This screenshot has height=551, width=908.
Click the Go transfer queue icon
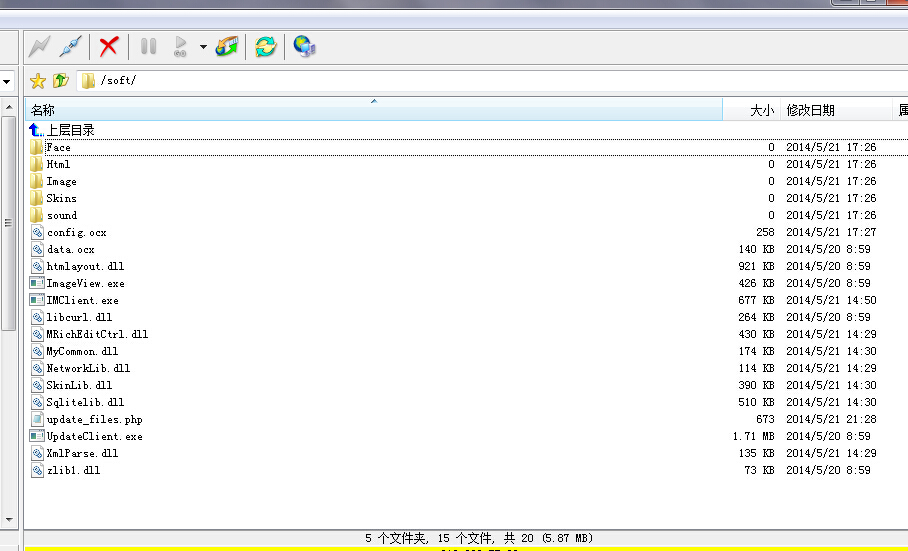181,46
